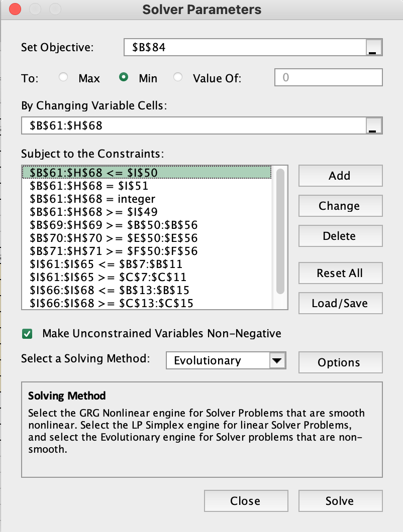Click the Solve button
The width and height of the screenshot is (403, 532).
pos(341,501)
